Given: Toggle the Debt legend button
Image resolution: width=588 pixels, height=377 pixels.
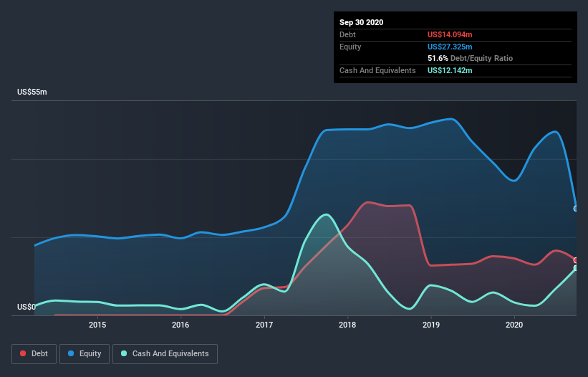Looking at the screenshot, I should (x=34, y=354).
